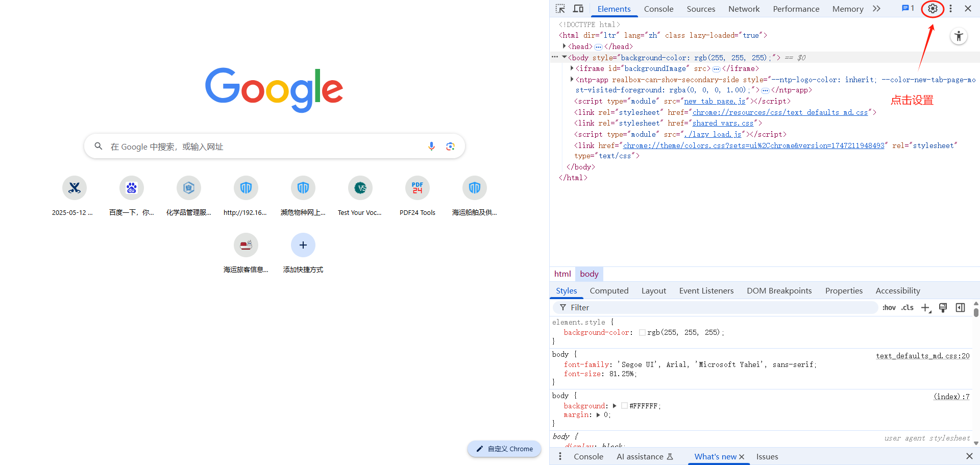The height and width of the screenshot is (465, 980).
Task: Open the shared_vars.css stylesheet link
Action: point(723,123)
